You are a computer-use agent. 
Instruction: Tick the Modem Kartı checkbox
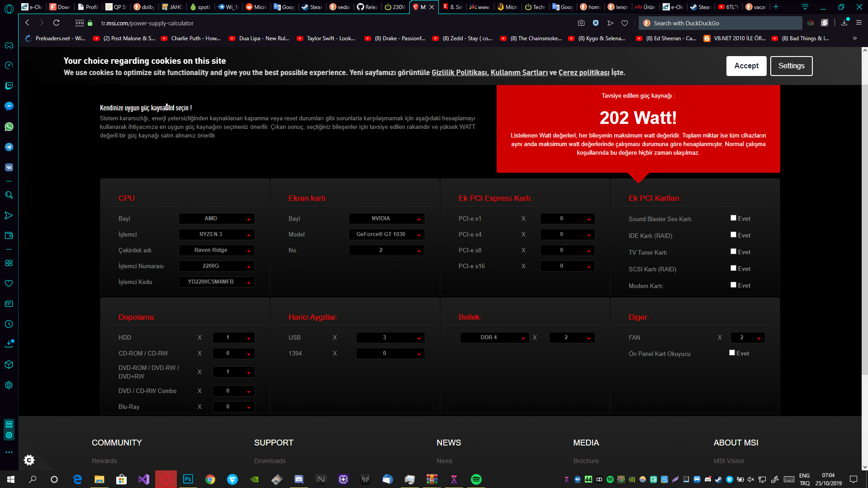(x=733, y=285)
